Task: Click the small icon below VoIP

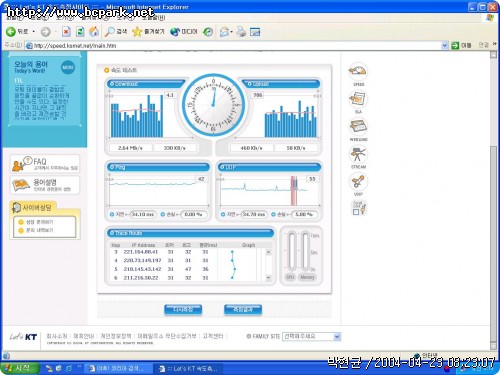Action: [x=359, y=207]
